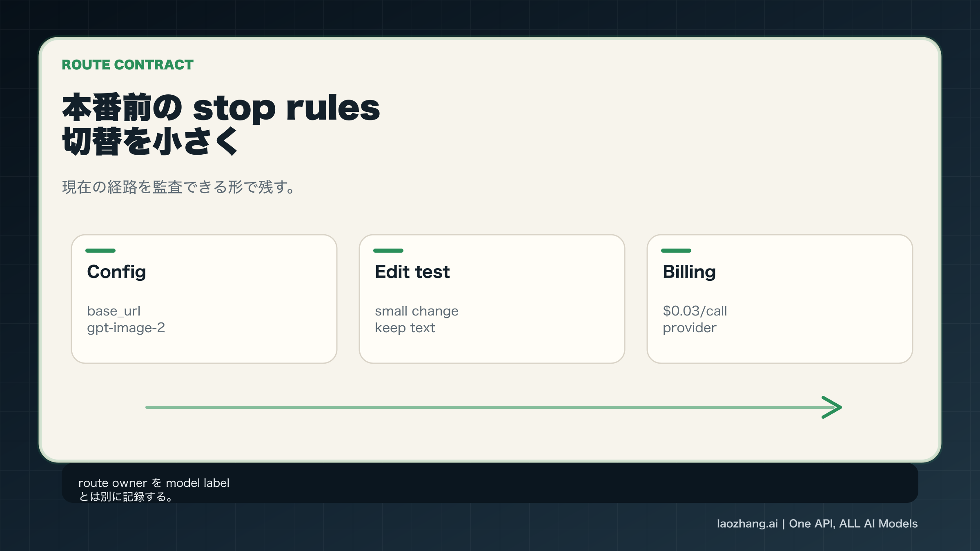Viewport: 980px width, 551px height.
Task: Click the green accent bar above Config
Action: 100,251
